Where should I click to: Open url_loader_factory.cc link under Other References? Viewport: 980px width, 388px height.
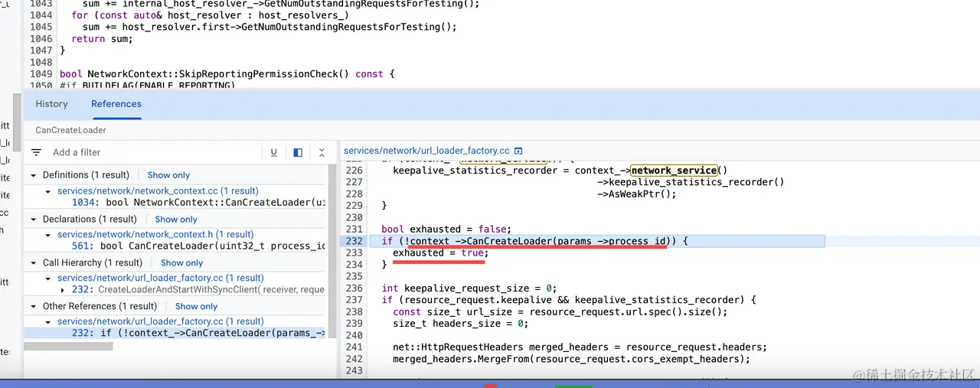161,322
